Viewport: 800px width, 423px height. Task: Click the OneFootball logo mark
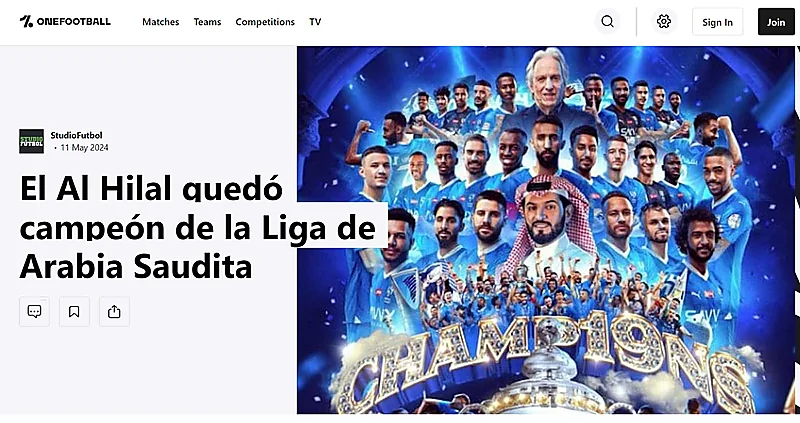pos(26,21)
